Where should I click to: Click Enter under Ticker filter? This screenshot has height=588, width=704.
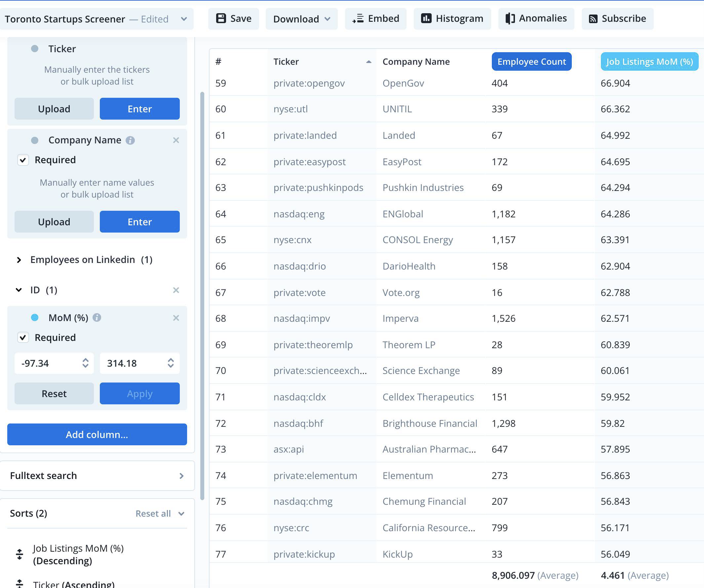(140, 109)
